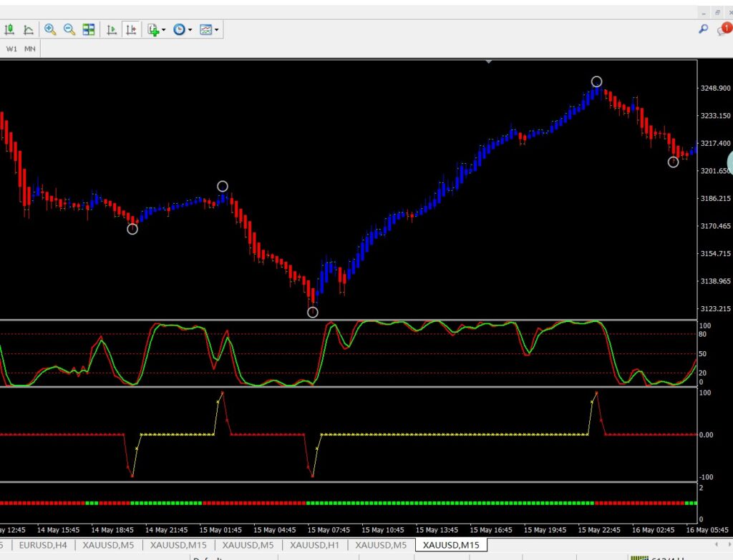Open the inactive XAUUSD,M15 tab between M5 tabs
The width and height of the screenshot is (733, 560).
(178, 545)
